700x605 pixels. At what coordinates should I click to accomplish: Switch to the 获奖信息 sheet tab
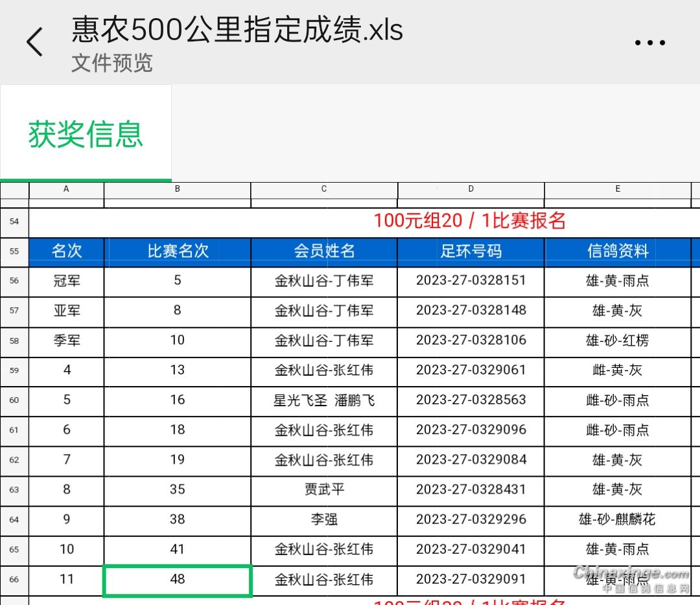point(86,134)
